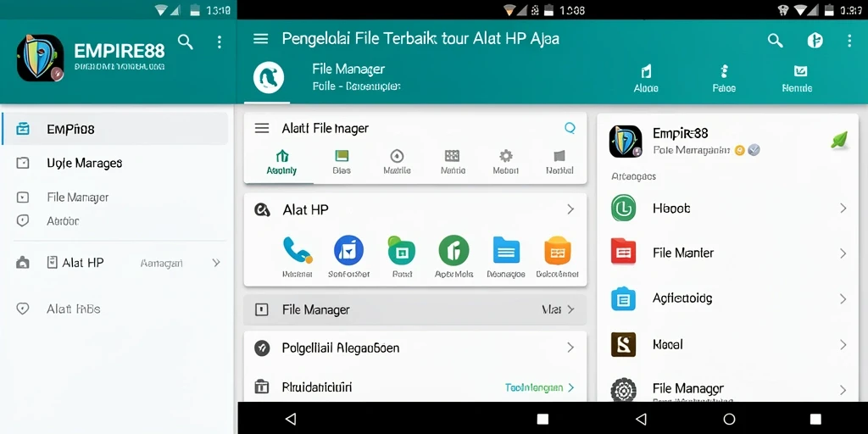The image size is (868, 434).
Task: Launch the blue circular SonFoicher app icon
Action: 348,250
